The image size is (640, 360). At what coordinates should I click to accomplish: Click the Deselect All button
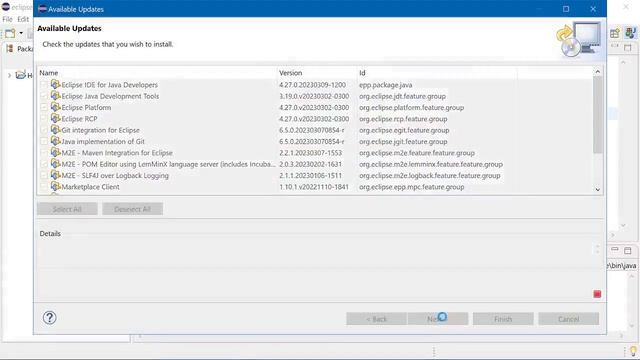(x=132, y=209)
